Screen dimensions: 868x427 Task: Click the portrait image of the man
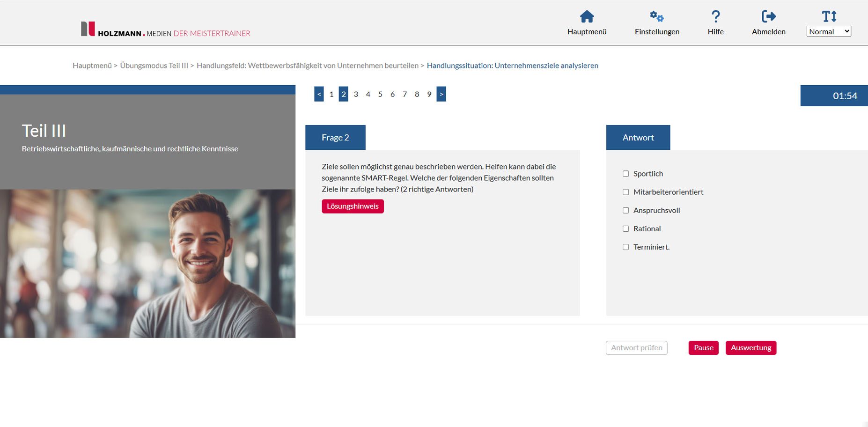[147, 264]
